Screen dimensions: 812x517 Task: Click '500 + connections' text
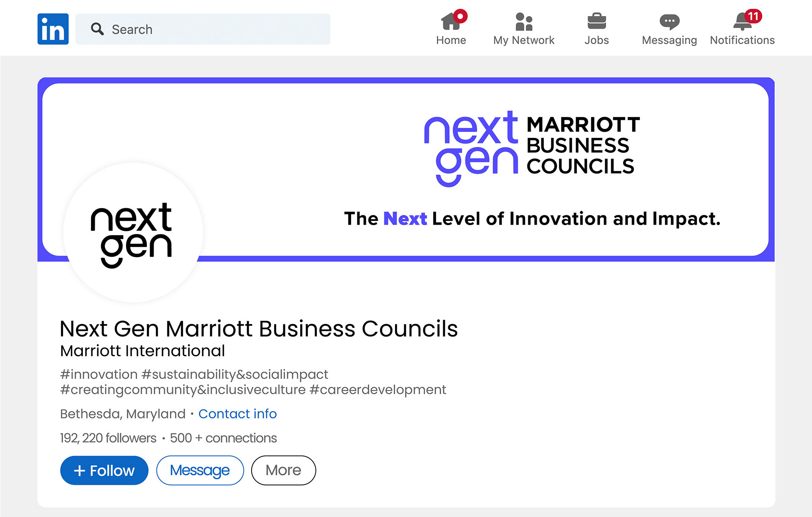[223, 438]
